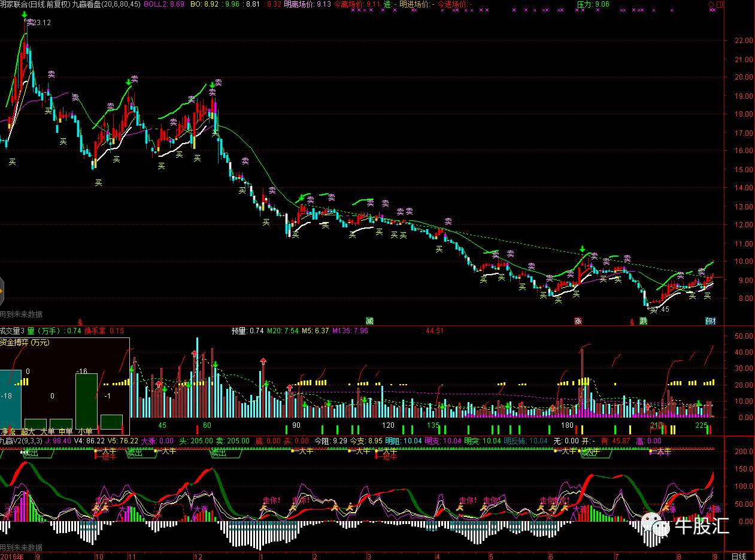Click the 2016年 label on the time axis
The height and width of the screenshot is (560, 755).
12,556
